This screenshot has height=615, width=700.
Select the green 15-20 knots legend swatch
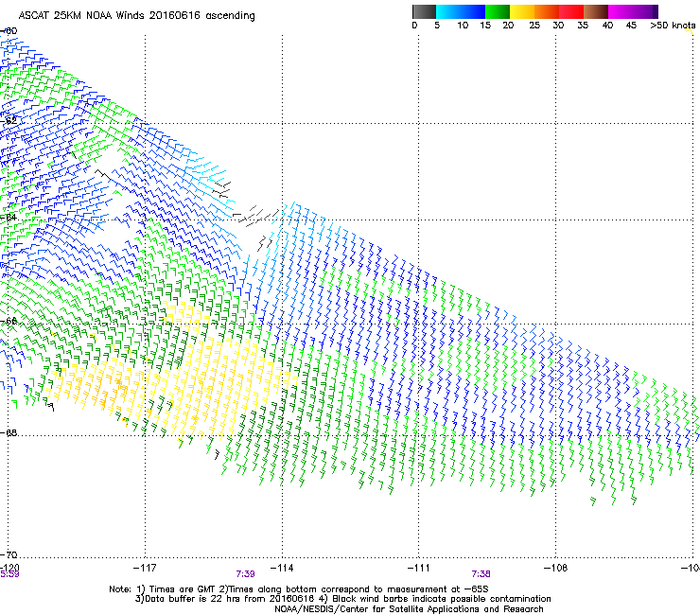click(498, 11)
